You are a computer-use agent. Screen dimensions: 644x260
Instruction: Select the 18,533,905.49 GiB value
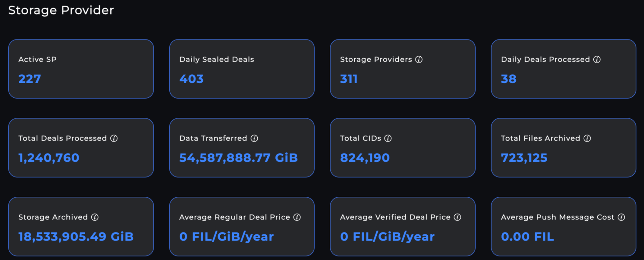coord(76,237)
